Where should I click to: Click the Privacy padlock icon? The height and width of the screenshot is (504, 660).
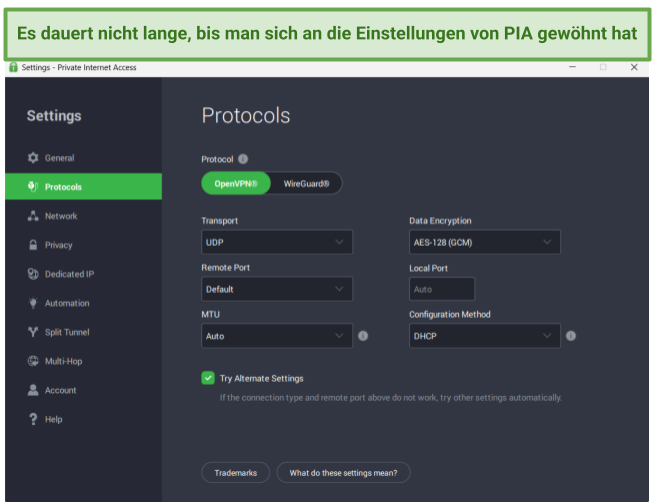pyautogui.click(x=33, y=245)
